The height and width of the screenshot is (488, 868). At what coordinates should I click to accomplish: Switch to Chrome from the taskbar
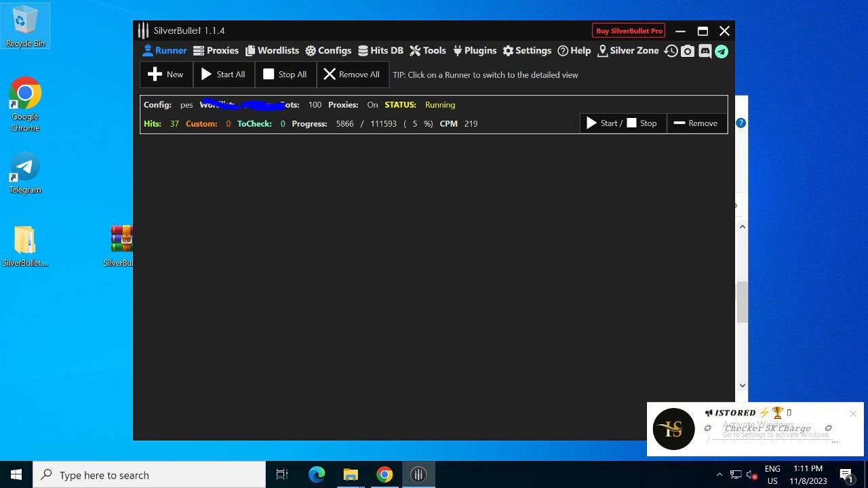[x=384, y=474]
